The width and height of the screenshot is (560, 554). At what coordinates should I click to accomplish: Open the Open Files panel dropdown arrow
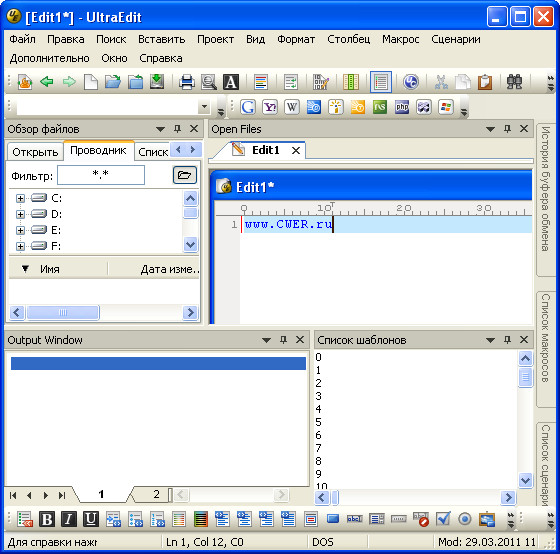[490, 129]
